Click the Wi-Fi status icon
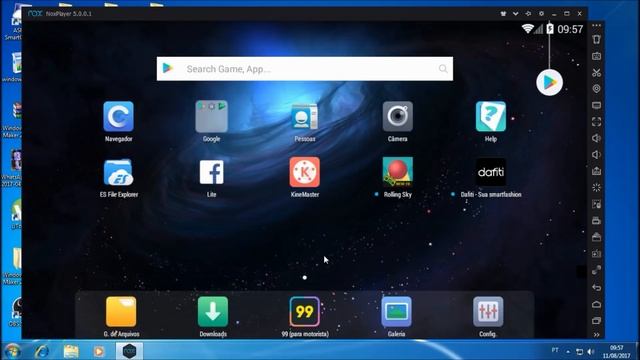The image size is (640, 360). pyautogui.click(x=527, y=29)
